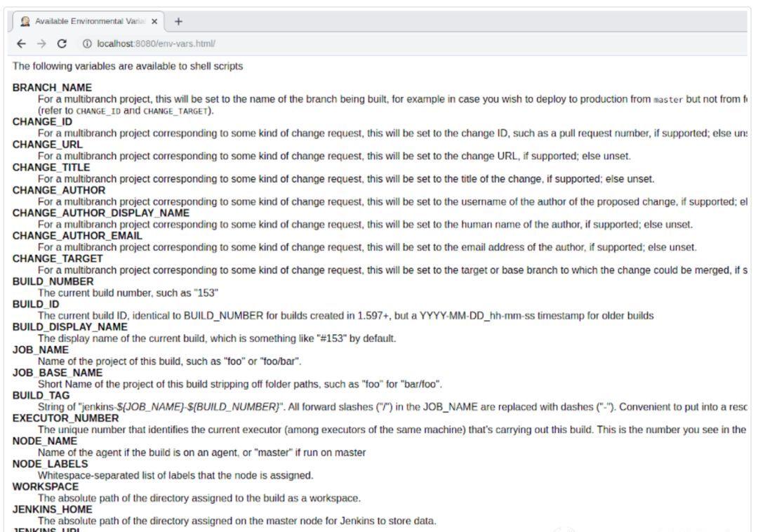The width and height of the screenshot is (758, 532).
Task: Click description about Jenkins storing data on master
Action: [237, 521]
